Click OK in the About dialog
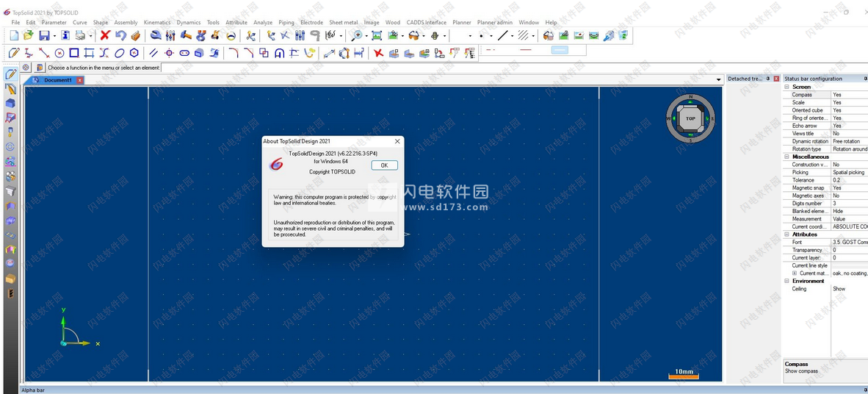Image resolution: width=868 pixels, height=394 pixels. pos(384,165)
